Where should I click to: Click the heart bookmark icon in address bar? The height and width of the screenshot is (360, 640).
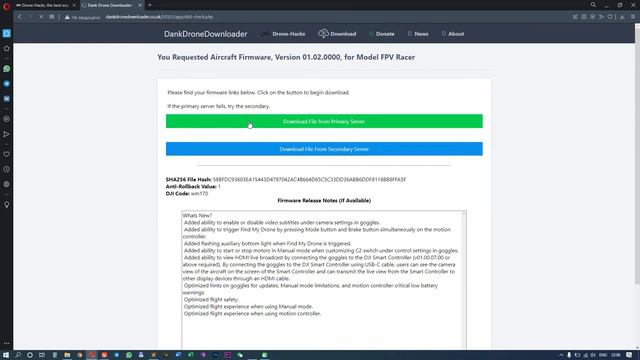pyautogui.click(x=610, y=17)
